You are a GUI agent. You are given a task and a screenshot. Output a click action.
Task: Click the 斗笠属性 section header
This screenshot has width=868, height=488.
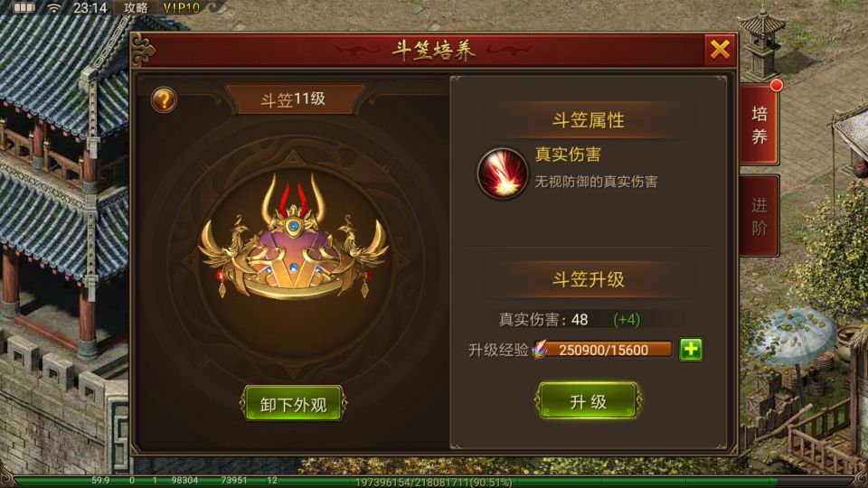coord(588,120)
